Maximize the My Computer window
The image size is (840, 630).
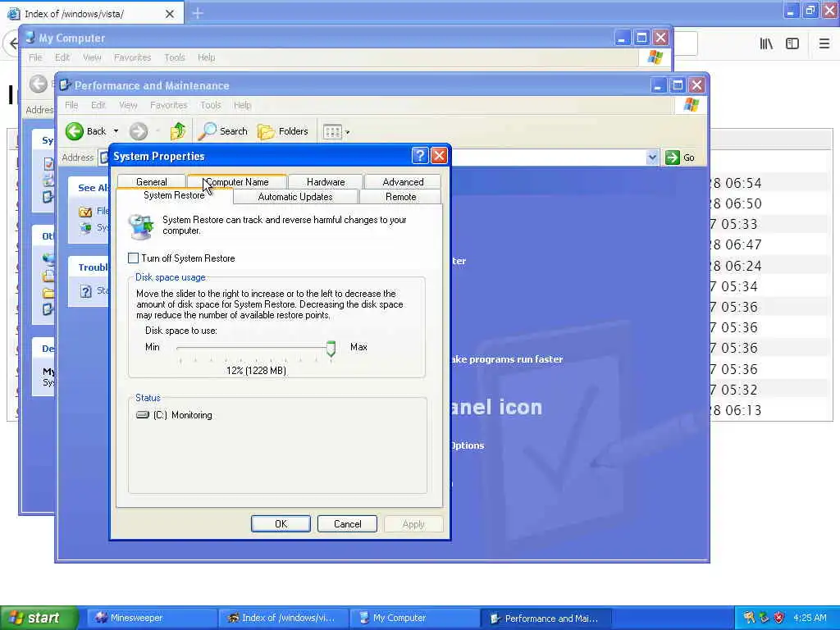click(x=641, y=38)
